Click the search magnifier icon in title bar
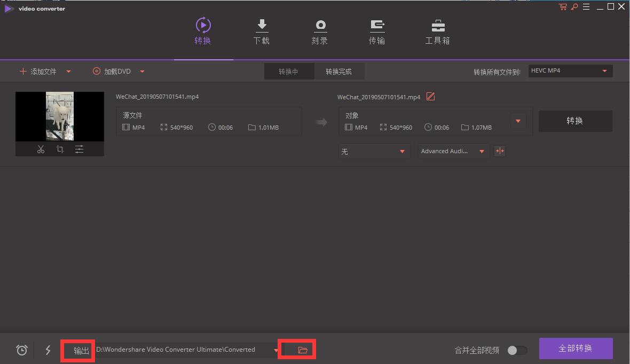Viewport: 630px width, 364px height. click(574, 6)
